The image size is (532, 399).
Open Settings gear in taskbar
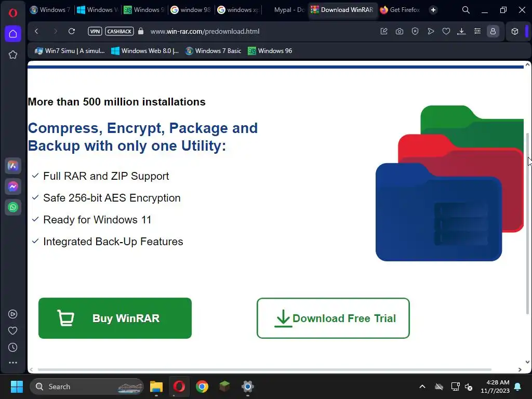[248, 387]
